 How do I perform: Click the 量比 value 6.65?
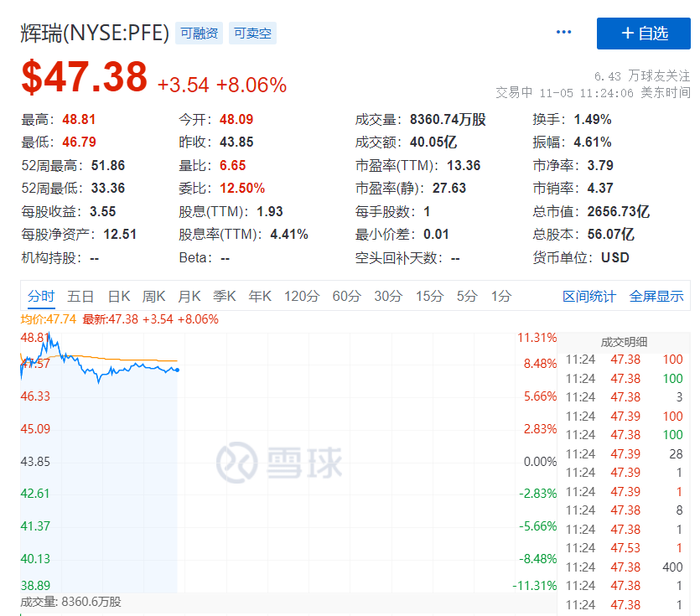coord(232,166)
